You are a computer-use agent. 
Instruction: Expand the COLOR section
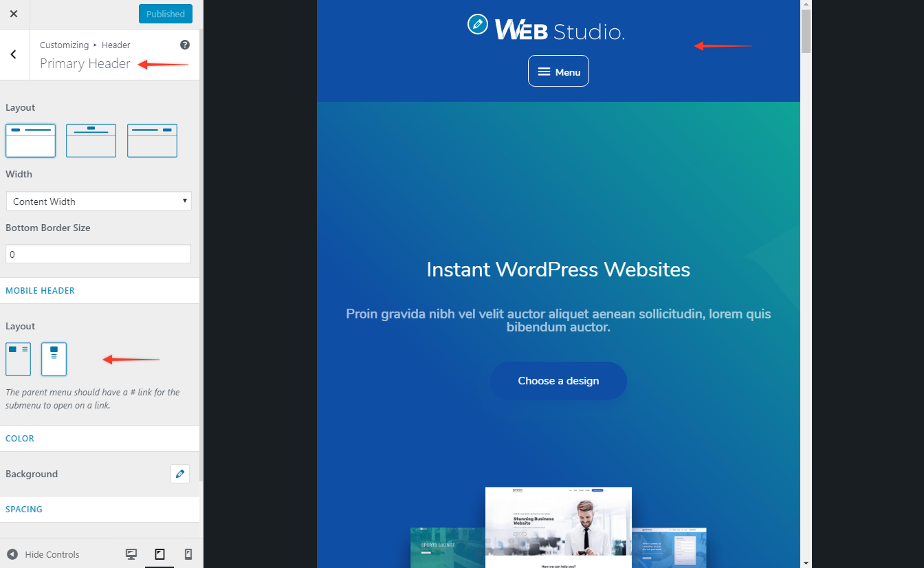[100, 438]
